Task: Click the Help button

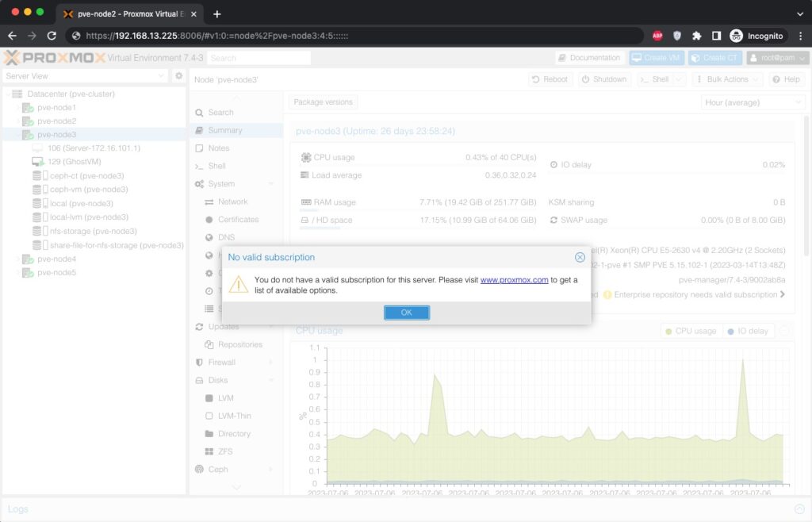Action: click(786, 79)
